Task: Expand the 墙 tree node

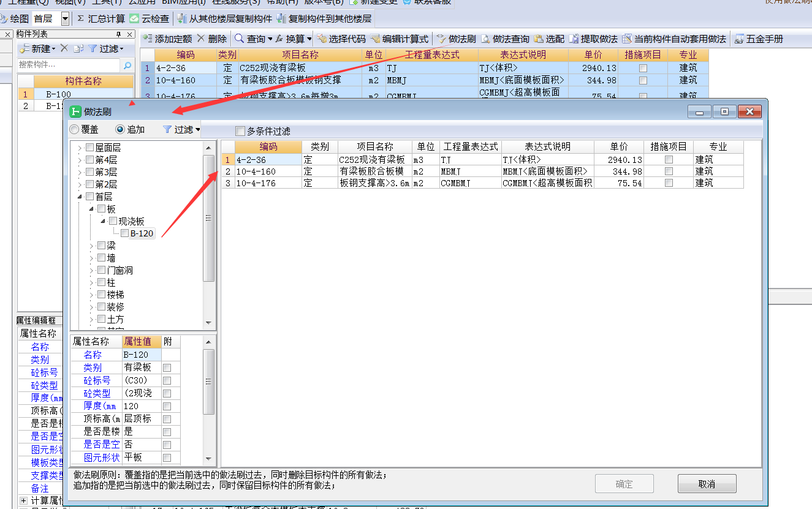Action: coord(91,258)
